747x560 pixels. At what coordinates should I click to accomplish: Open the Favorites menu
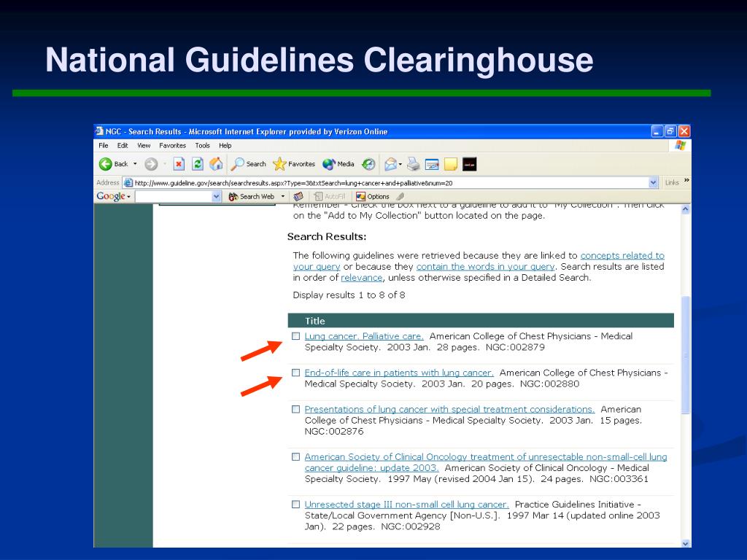172,146
